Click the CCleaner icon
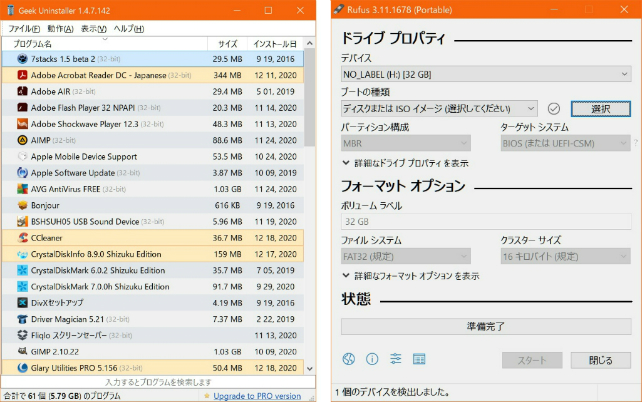Image resolution: width=642 pixels, height=402 pixels. (x=22, y=238)
